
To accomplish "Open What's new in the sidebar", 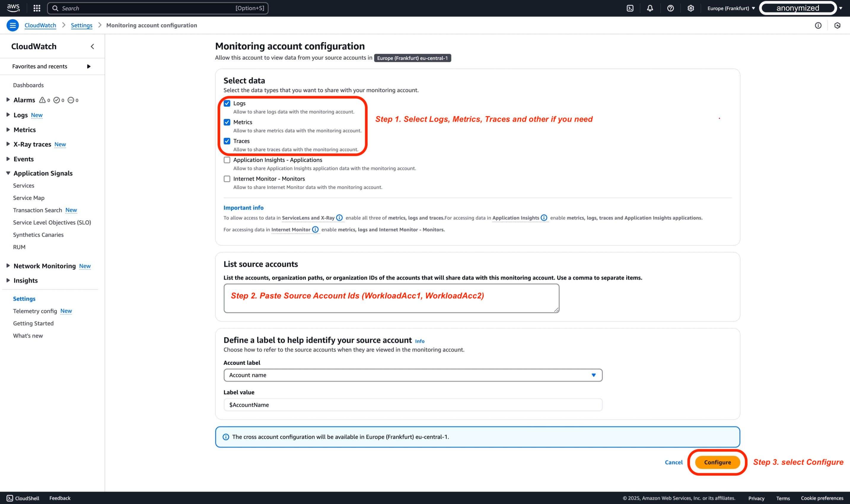I will point(28,336).
